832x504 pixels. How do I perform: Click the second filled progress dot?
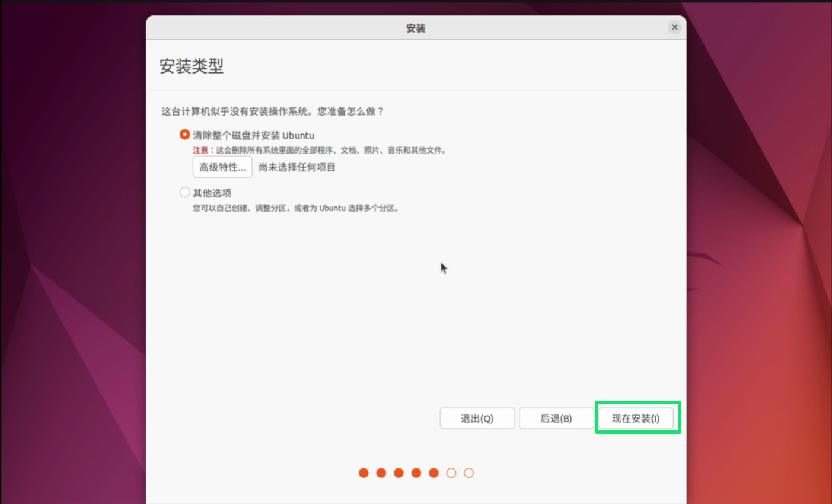pos(381,473)
